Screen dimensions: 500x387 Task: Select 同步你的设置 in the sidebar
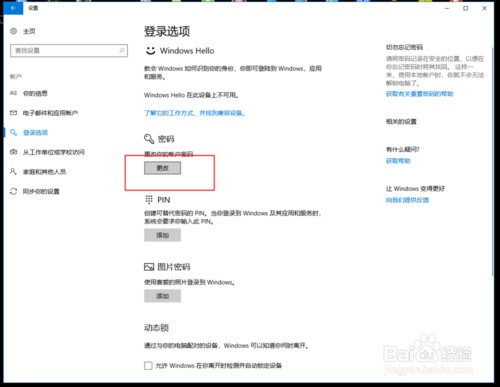(41, 191)
